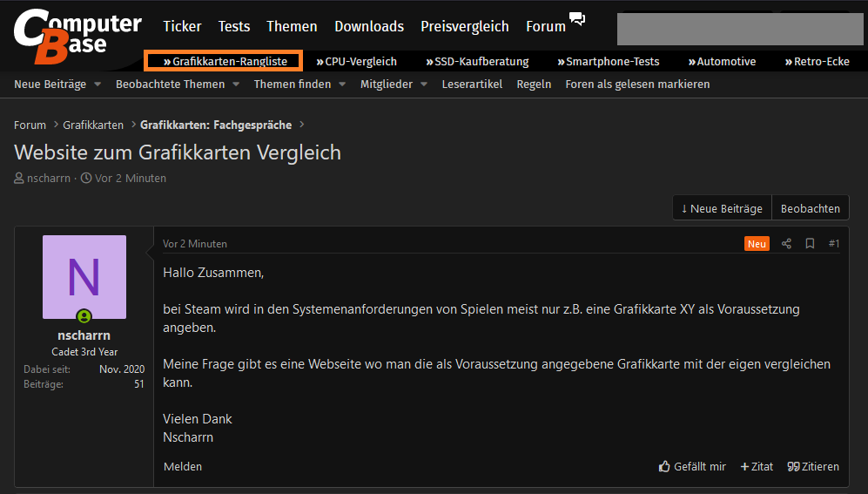Open the Smartphone-Tests link
This screenshot has width=868, height=494.
pyautogui.click(x=609, y=62)
